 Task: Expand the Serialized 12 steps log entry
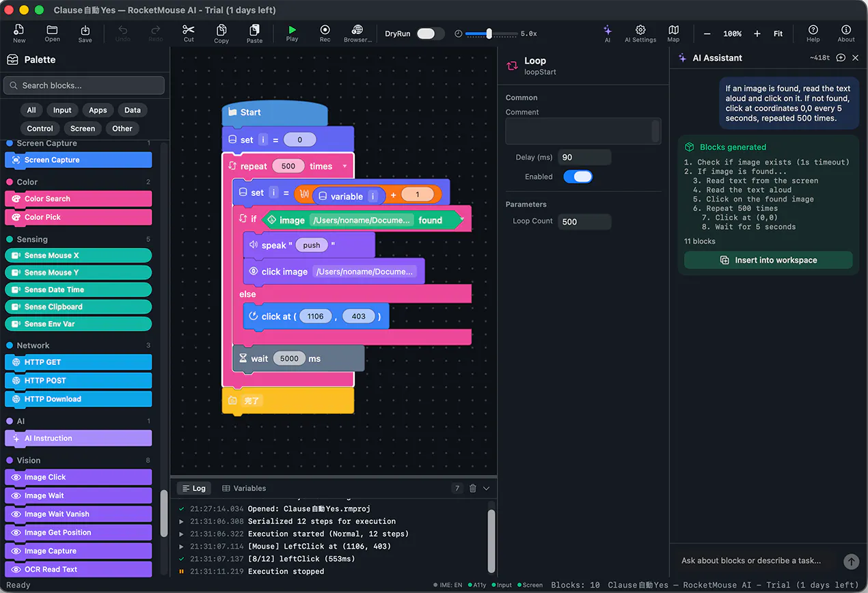pyautogui.click(x=181, y=521)
